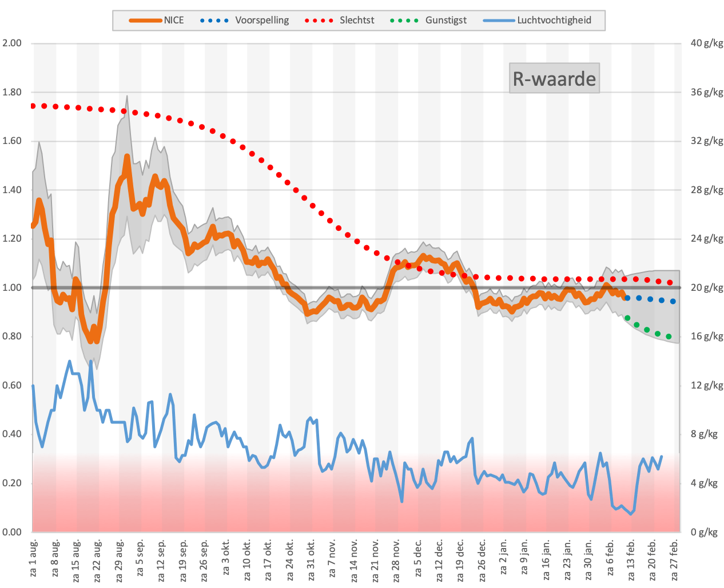Click the orange NICE line swatch
Screen dimensions: 724x588
[146, 21]
